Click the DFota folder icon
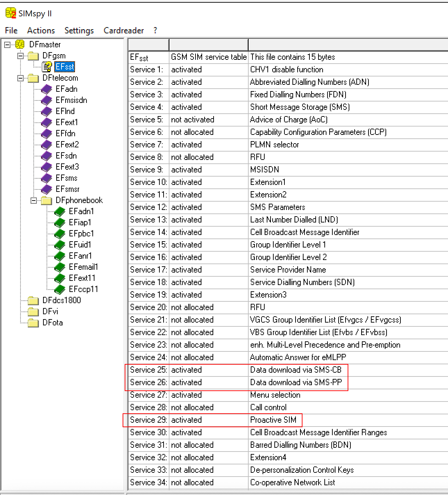448x495 pixels. tap(33, 323)
